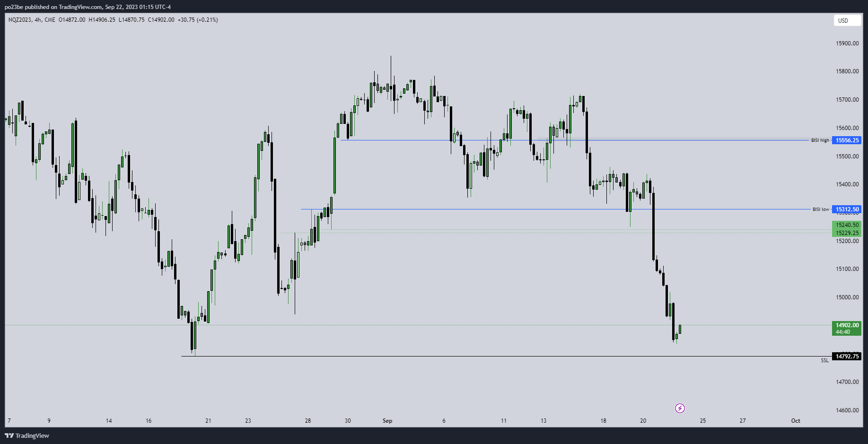The image size is (868, 444).
Task: Click the Oct label on time axis
Action: (x=796, y=421)
